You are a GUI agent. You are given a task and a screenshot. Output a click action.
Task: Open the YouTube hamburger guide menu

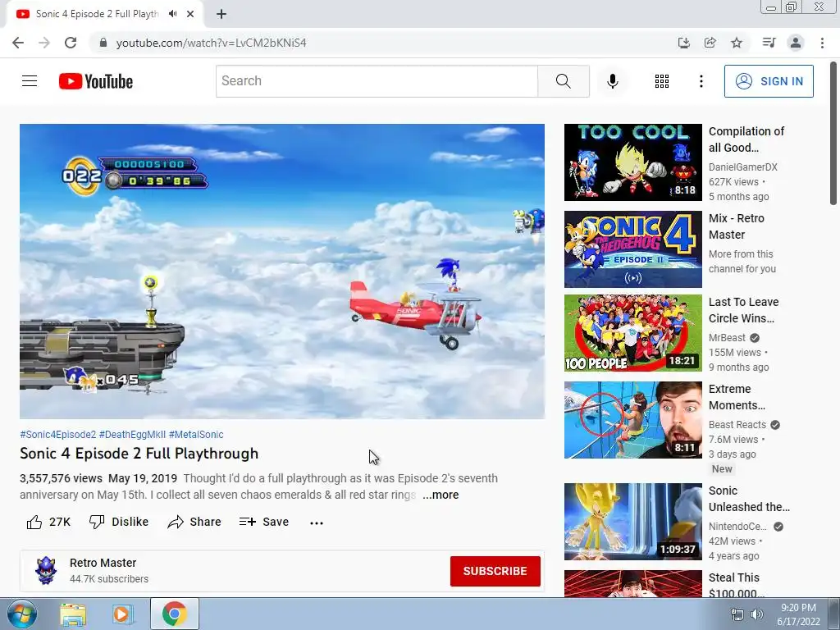[x=30, y=81]
